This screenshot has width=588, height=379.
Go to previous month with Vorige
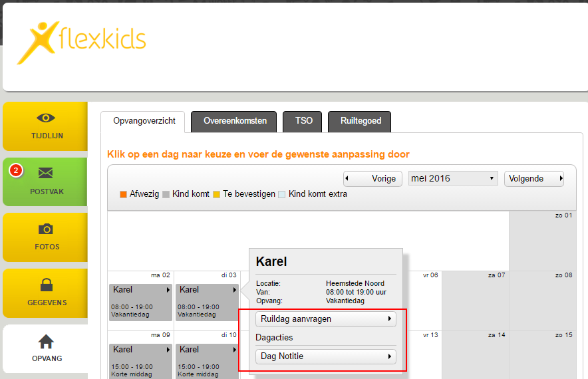372,179
